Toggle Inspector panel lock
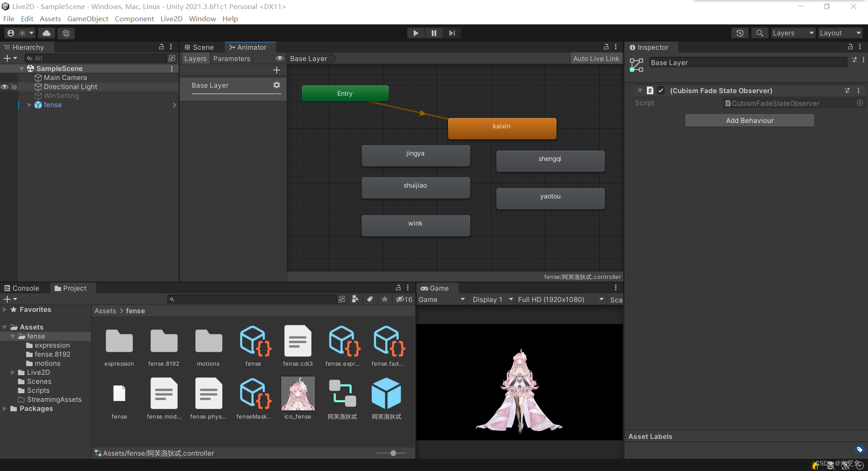 (x=850, y=47)
